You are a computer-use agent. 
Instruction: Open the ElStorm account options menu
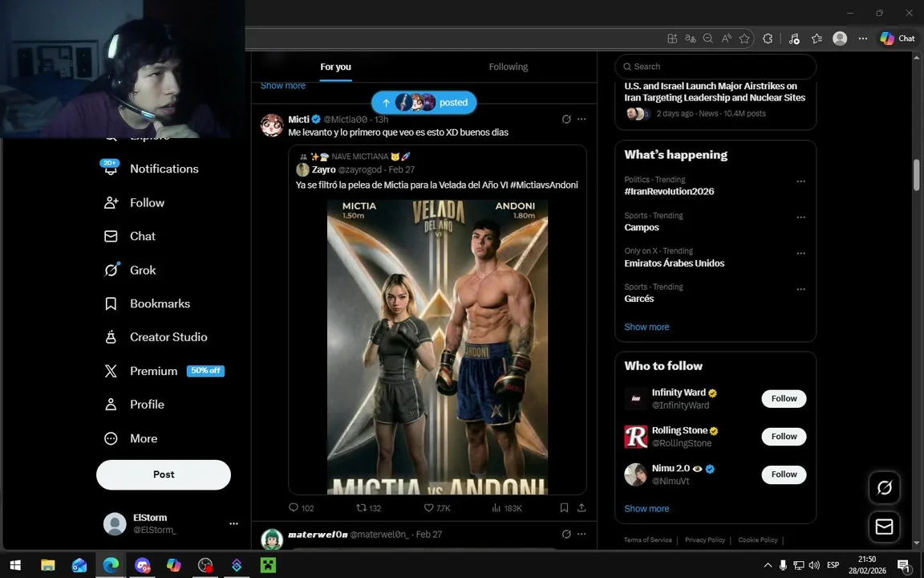tap(233, 523)
